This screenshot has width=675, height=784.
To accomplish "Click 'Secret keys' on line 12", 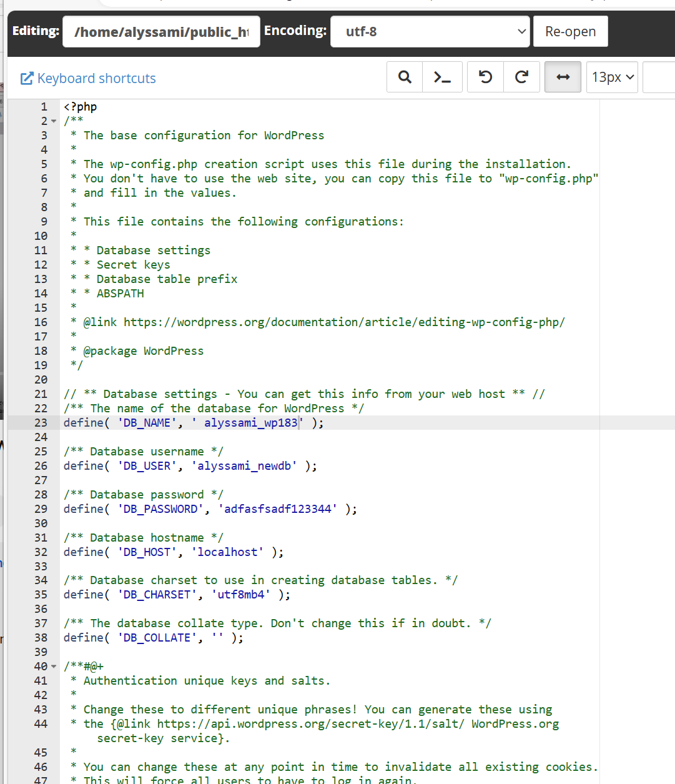I will [x=133, y=265].
